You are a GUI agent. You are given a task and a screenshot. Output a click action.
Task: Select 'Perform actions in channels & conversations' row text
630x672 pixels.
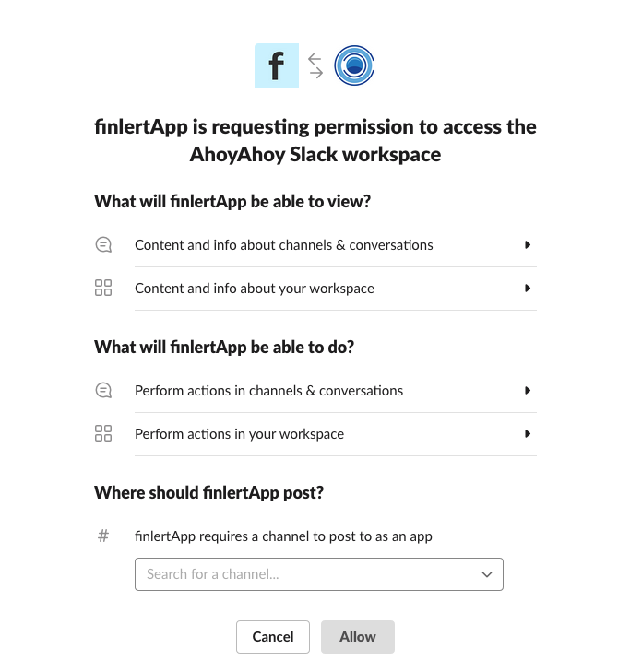pos(269,391)
